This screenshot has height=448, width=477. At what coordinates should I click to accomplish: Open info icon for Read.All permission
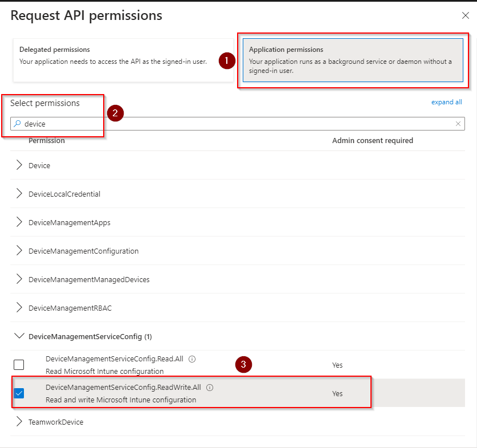point(192,359)
